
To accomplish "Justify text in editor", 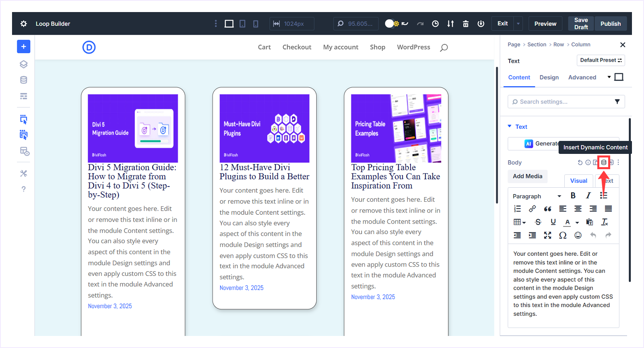I will pyautogui.click(x=608, y=209).
